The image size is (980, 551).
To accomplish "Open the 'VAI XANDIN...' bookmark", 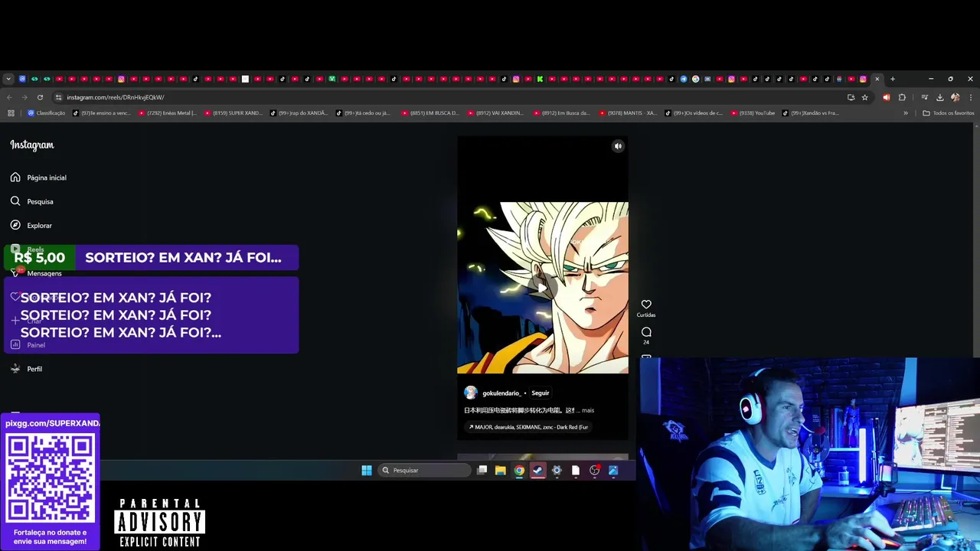I will 495,113.
